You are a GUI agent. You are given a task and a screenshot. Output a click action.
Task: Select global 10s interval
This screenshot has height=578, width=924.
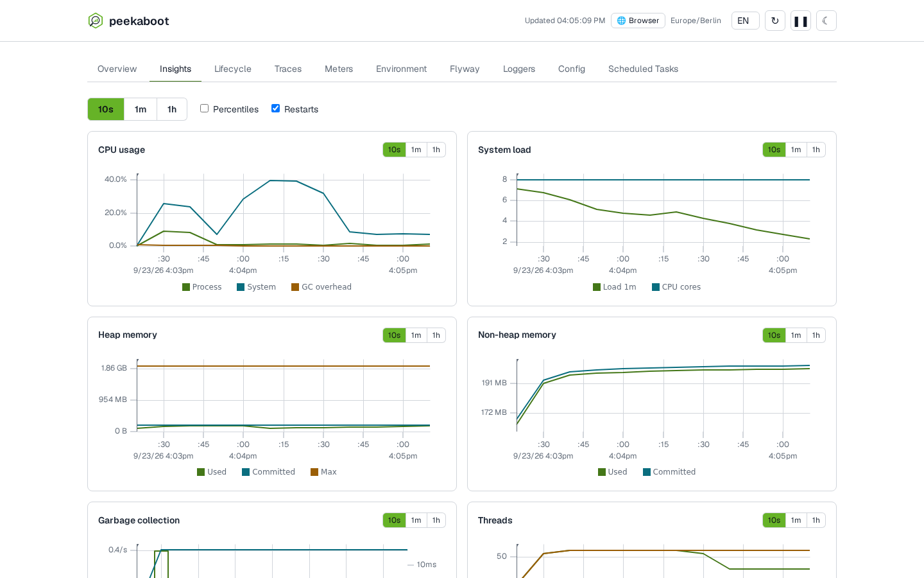(106, 109)
